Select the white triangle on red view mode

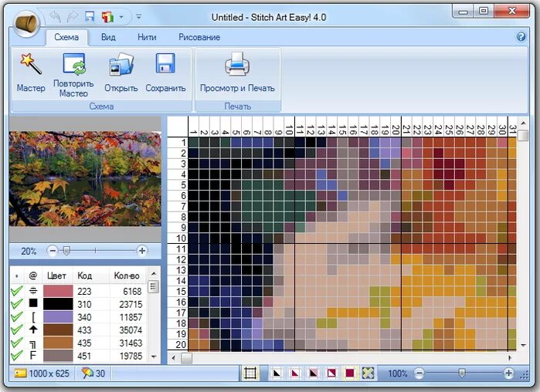[331, 373]
